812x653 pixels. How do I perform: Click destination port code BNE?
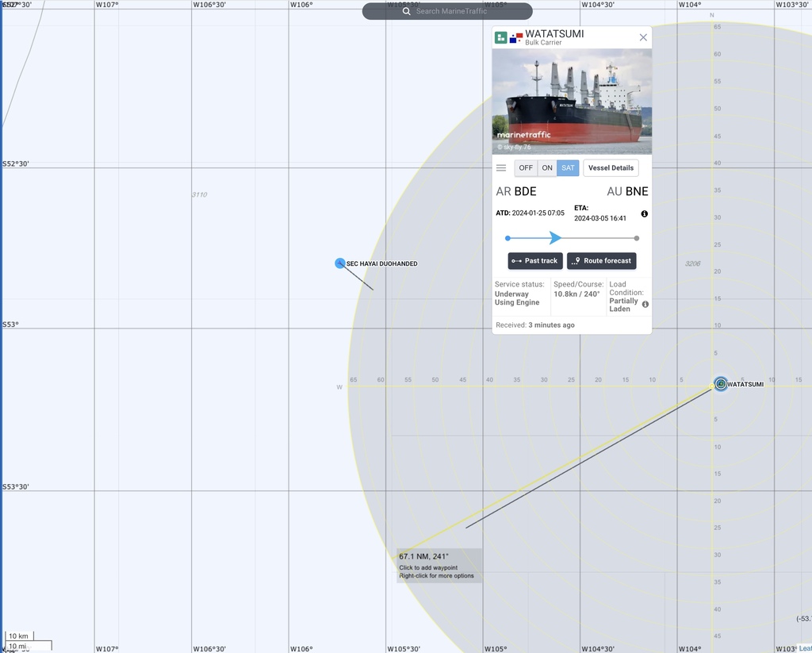[x=637, y=191]
